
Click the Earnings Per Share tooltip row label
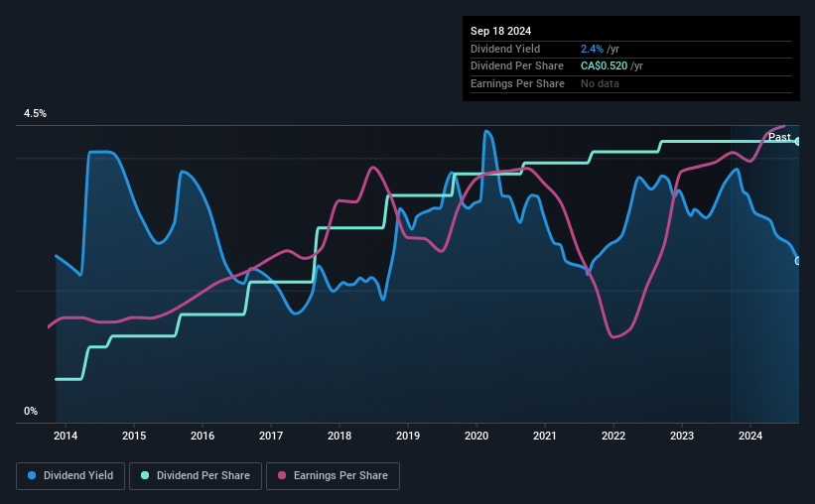[x=517, y=83]
